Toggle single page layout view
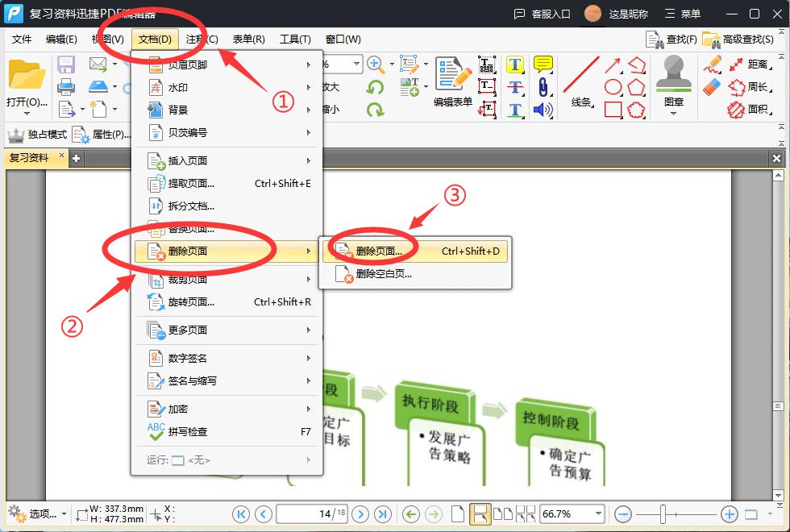The image size is (790, 532). 458,514
